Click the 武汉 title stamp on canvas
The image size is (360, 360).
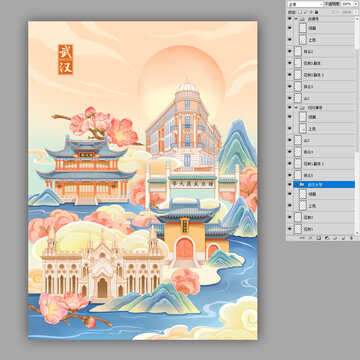tap(65, 59)
